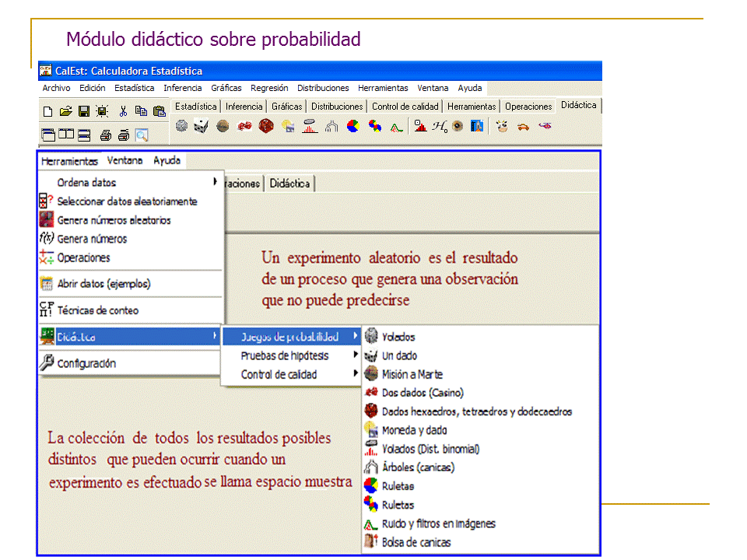Click the cow face toolbar icon

502,126
